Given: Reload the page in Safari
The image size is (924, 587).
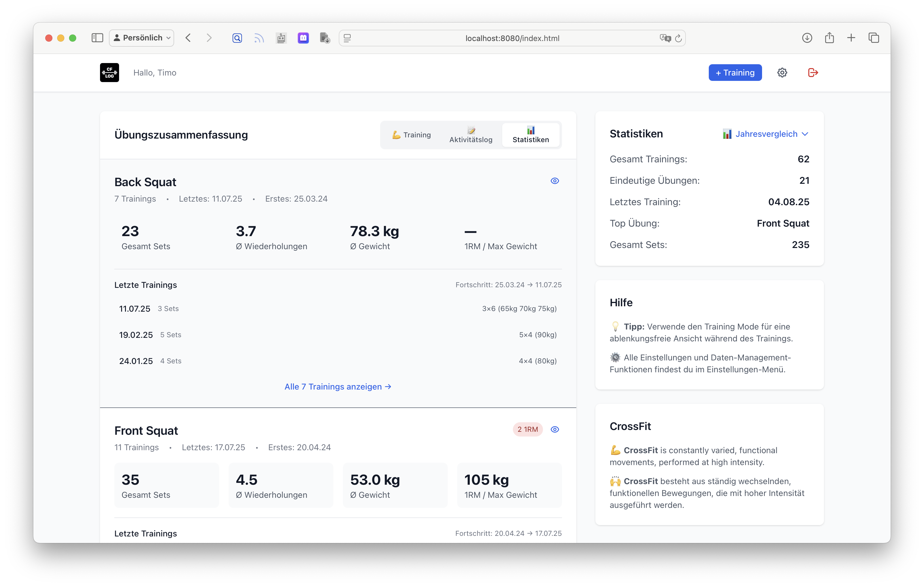Looking at the screenshot, I should pos(678,38).
